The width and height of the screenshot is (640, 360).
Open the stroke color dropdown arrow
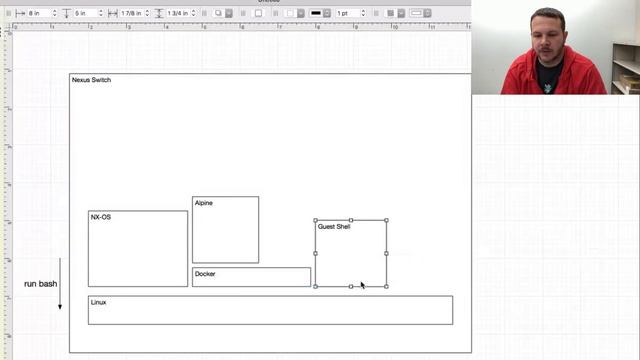click(327, 13)
